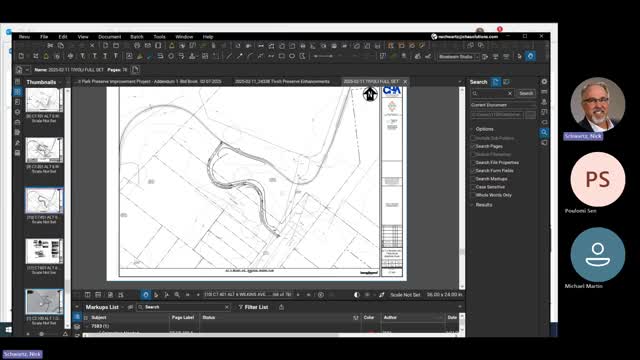
Task: Click the Search button in Search panel
Action: (526, 93)
